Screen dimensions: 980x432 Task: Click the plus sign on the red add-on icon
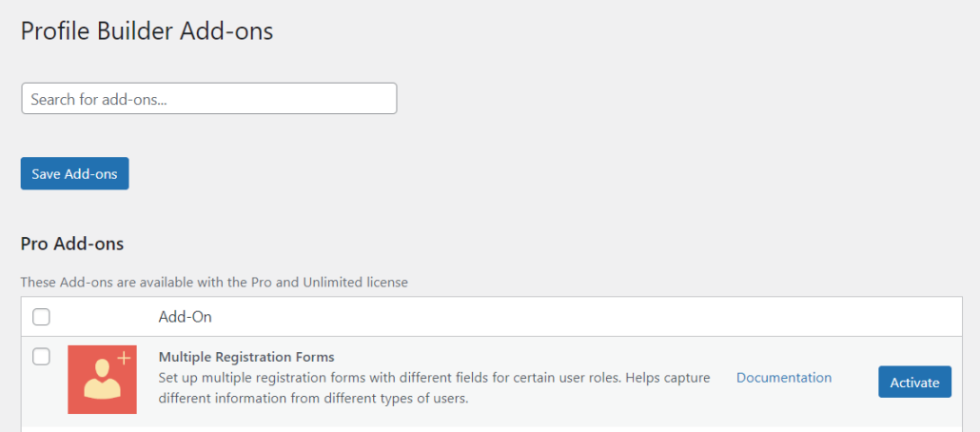pos(124,358)
